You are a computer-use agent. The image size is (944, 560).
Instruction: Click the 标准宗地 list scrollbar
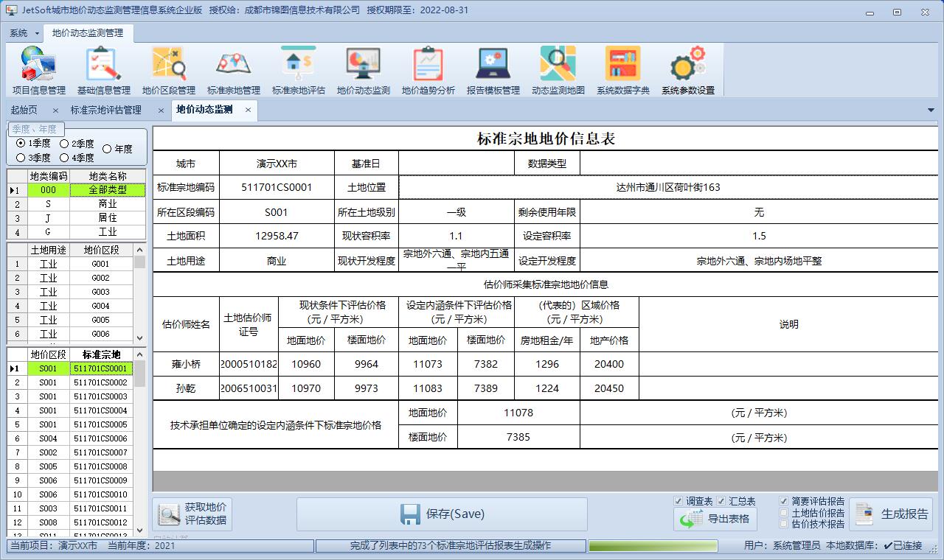point(139,442)
